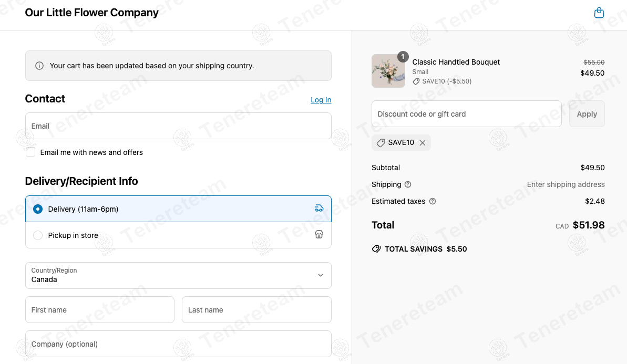Click the delivery truck icon

coord(319,209)
